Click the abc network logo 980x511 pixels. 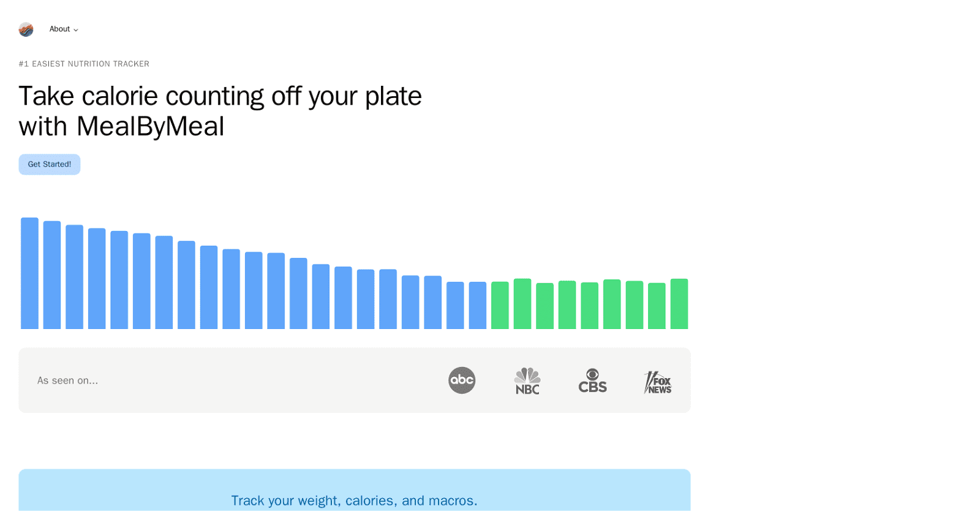(462, 380)
